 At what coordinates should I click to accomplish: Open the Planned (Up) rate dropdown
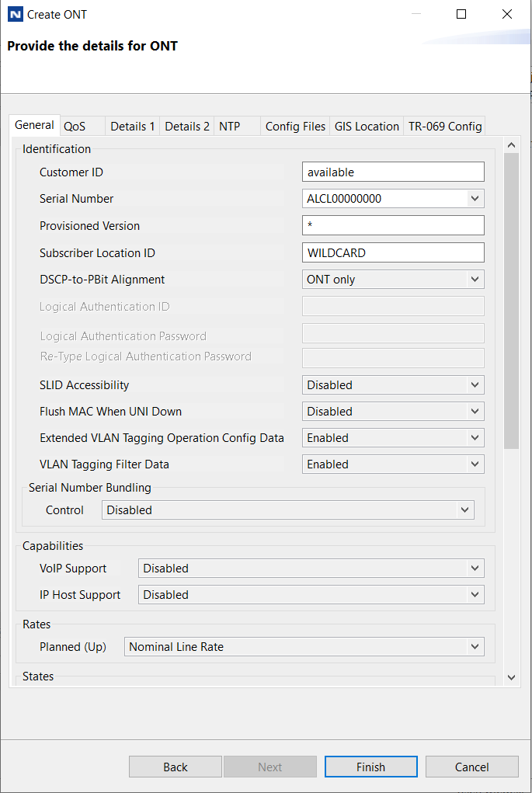304,646
